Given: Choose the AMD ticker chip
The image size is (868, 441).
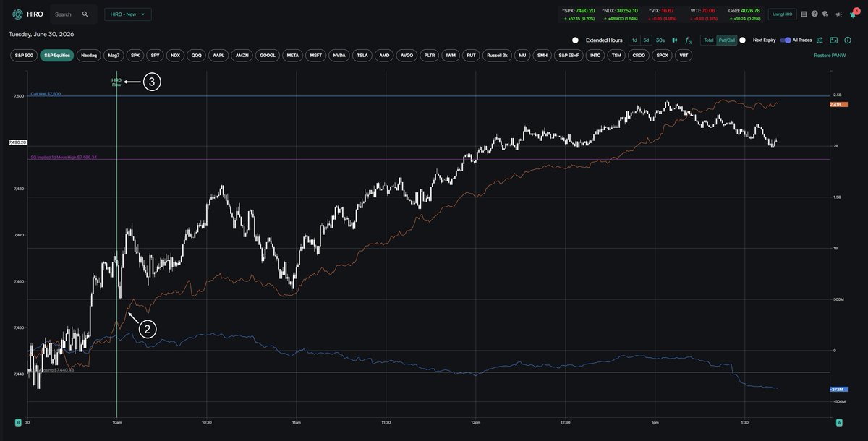Looking at the screenshot, I should [x=384, y=55].
